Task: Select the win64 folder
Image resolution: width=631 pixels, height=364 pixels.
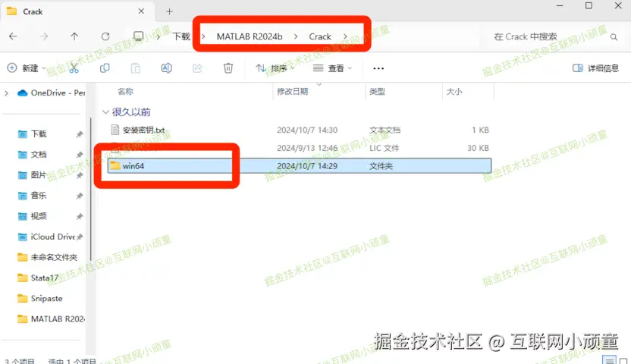Action: 300,166
